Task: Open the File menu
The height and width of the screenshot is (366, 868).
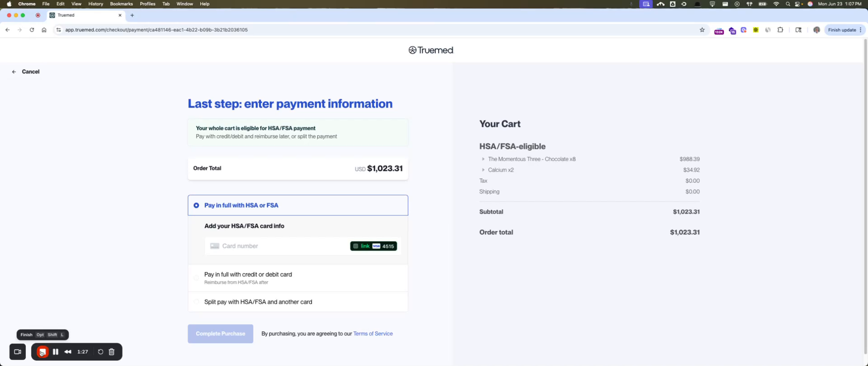Action: [46, 4]
